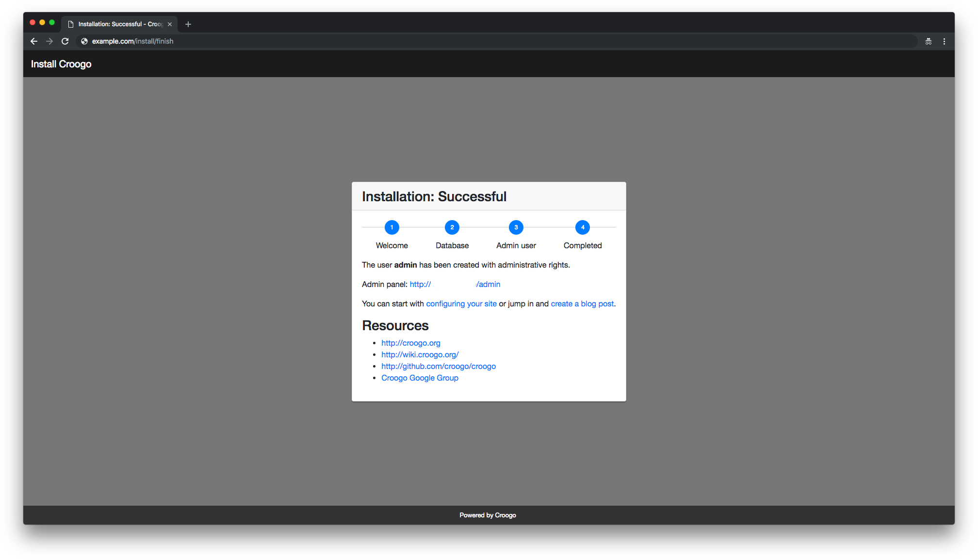Open the Admin panel /admin link
Screen dimensions: 978x560
point(455,285)
